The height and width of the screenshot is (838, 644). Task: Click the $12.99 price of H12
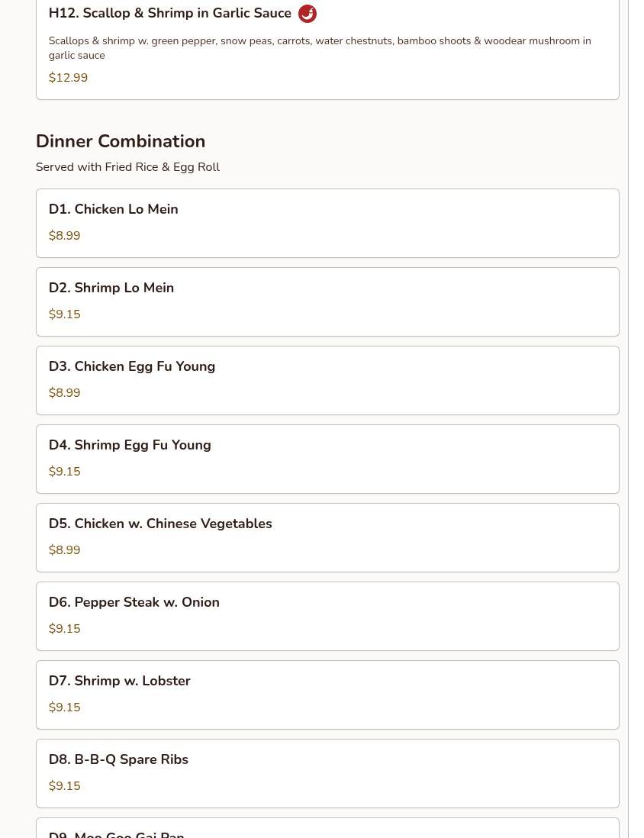coord(68,78)
